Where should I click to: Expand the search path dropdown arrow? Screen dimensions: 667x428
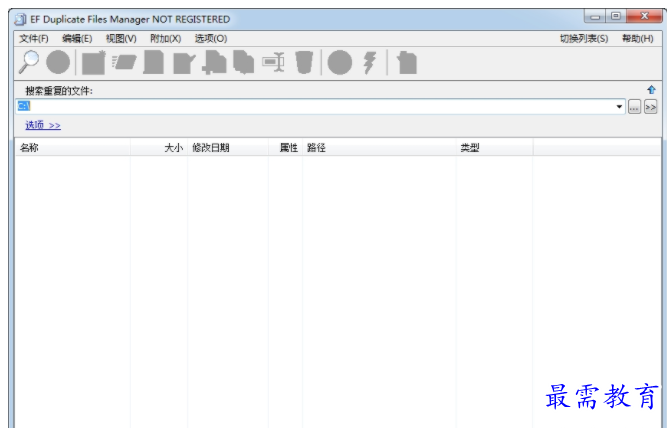pyautogui.click(x=619, y=106)
